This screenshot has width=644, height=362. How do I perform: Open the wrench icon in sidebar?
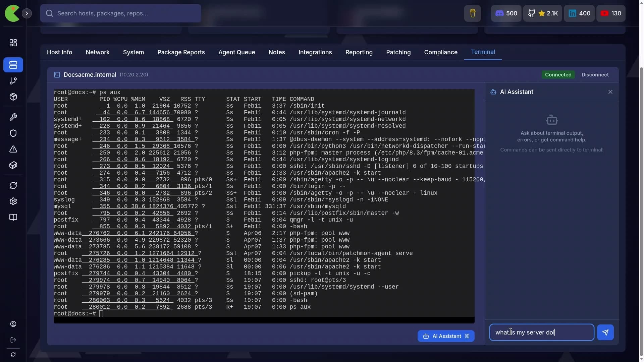(x=13, y=117)
